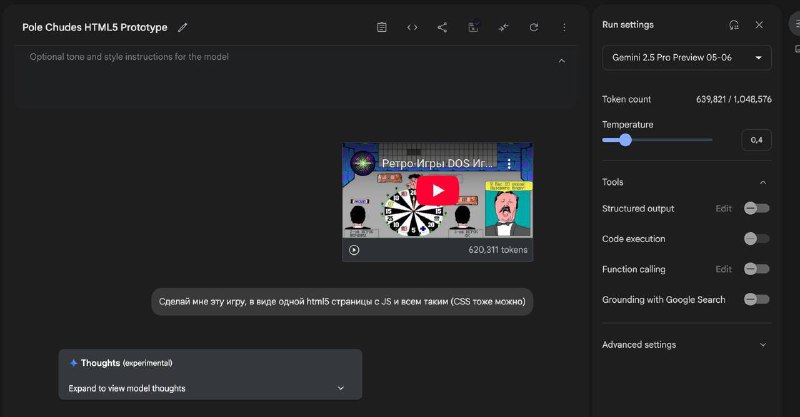Image resolution: width=800 pixels, height=417 pixels.
Task: Click the 'Token count' label
Action: 627,99
